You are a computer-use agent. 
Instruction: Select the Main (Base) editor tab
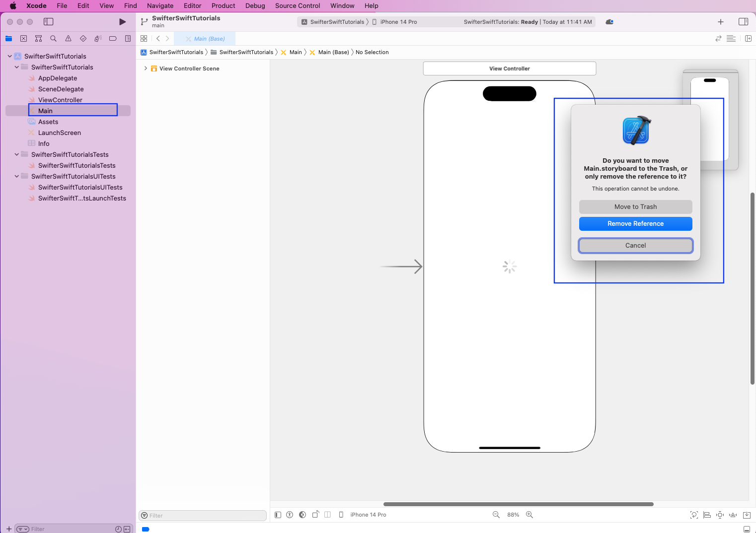(x=205, y=39)
